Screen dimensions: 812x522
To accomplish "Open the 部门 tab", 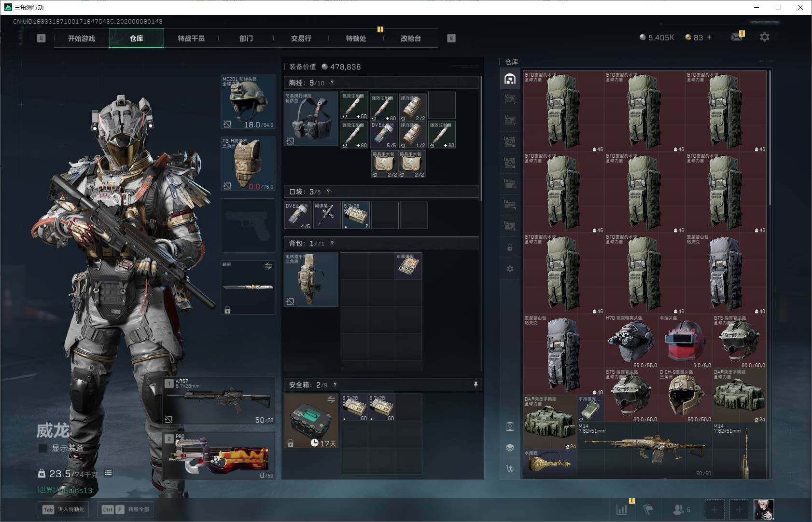I will coord(246,38).
